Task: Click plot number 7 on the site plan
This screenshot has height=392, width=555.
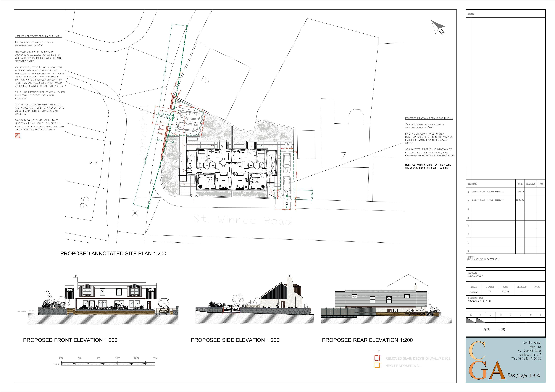Action: (x=343, y=156)
